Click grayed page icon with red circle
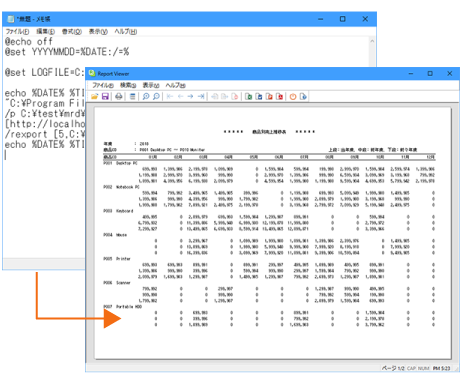The height and width of the screenshot is (380, 460). [x=235, y=97]
